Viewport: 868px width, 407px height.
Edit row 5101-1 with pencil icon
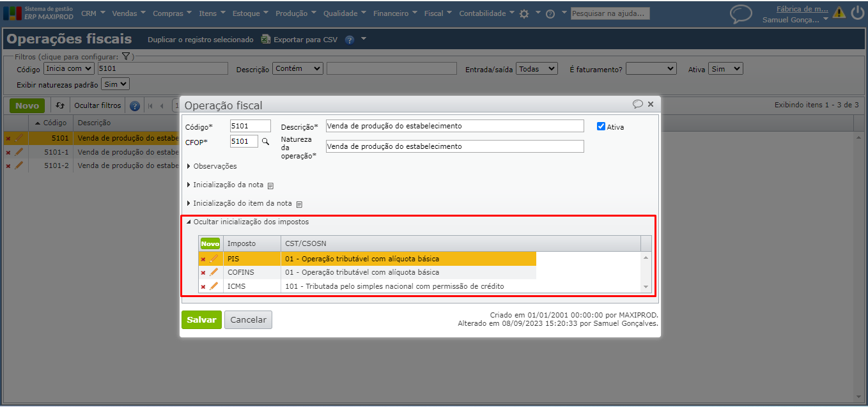tap(19, 152)
